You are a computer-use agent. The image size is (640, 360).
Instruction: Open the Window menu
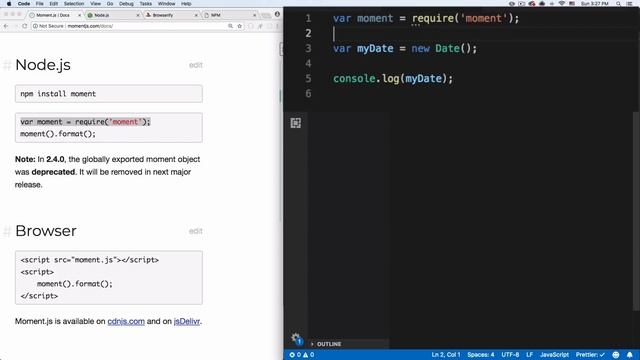(167, 4)
